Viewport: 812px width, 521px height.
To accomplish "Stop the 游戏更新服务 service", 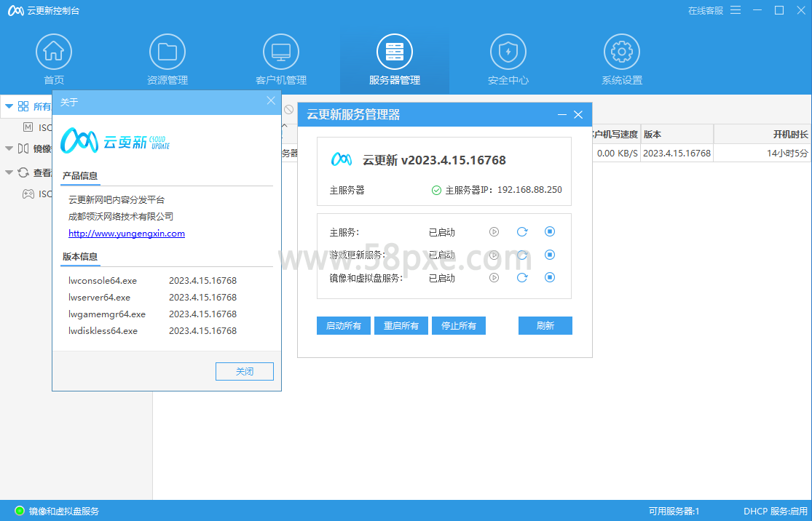I will [550, 255].
